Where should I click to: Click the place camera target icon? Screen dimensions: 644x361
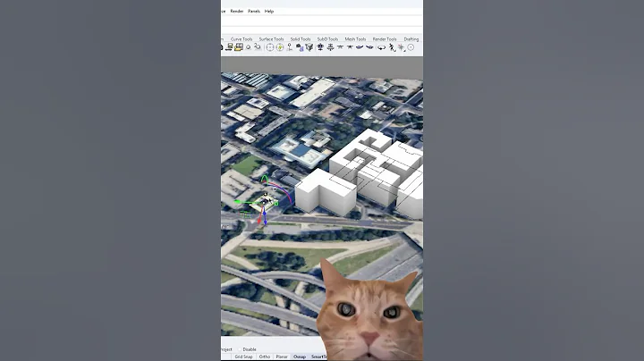click(x=290, y=47)
